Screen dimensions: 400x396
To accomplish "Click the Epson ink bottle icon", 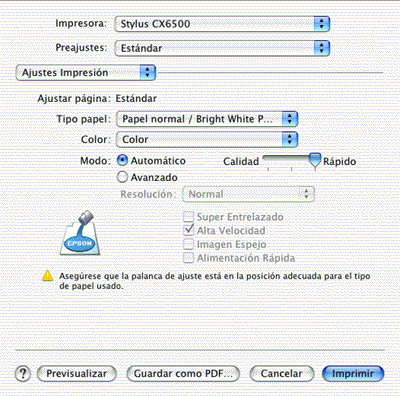I will [x=80, y=233].
